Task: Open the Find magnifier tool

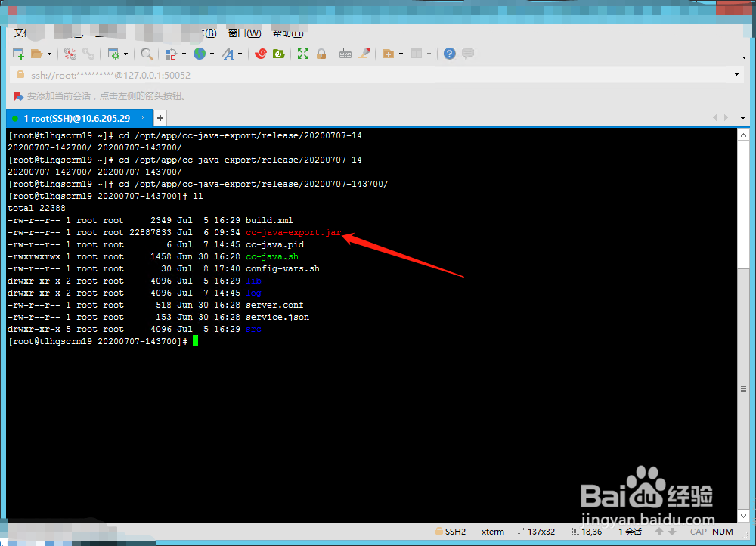Action: (146, 54)
